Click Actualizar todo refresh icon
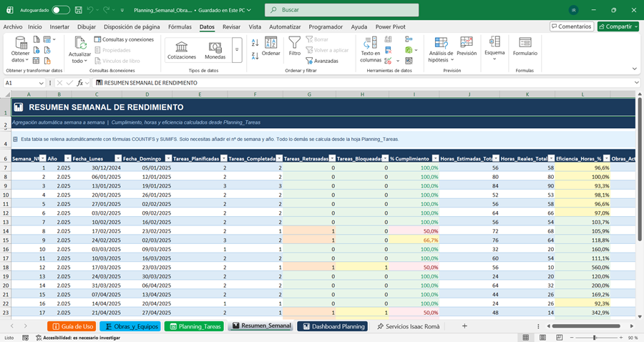 tap(79, 43)
